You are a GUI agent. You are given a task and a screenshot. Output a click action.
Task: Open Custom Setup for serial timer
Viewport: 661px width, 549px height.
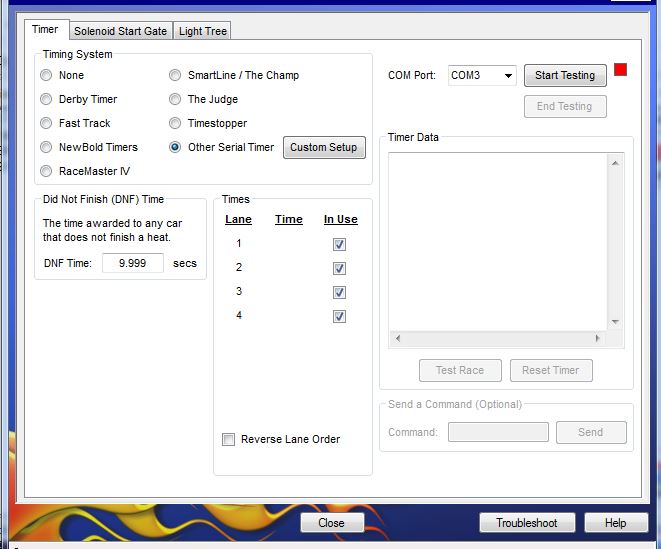pos(323,147)
